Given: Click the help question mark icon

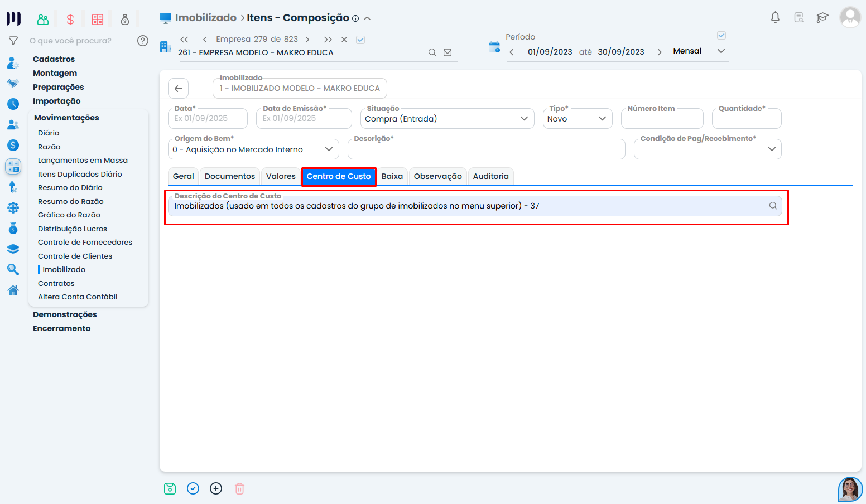Looking at the screenshot, I should point(143,41).
